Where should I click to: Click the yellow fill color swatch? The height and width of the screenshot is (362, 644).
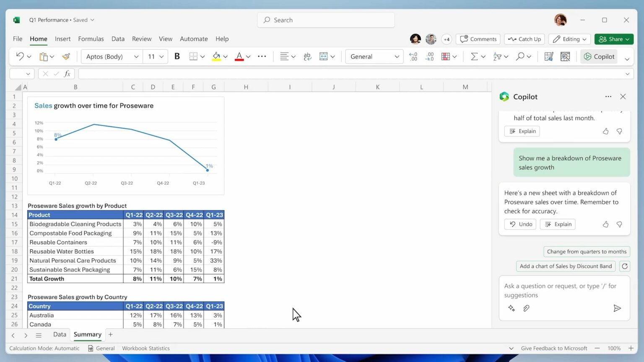[x=216, y=57]
